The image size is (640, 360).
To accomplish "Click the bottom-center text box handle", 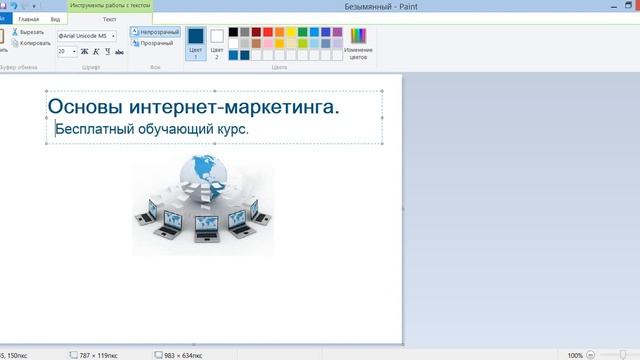I will [x=215, y=144].
